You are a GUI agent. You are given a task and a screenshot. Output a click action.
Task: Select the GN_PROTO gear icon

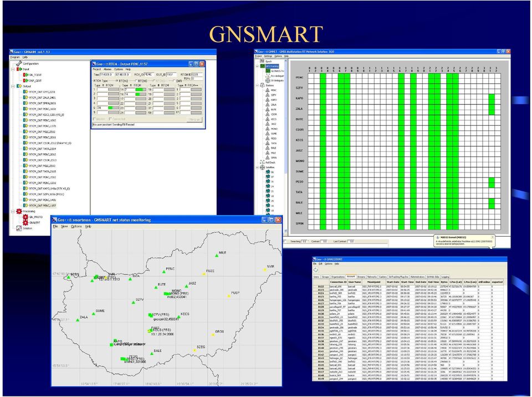(25, 217)
